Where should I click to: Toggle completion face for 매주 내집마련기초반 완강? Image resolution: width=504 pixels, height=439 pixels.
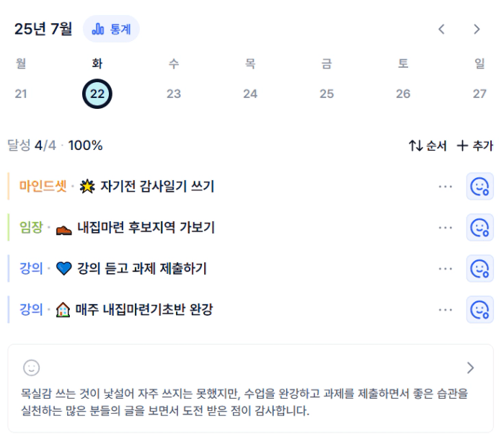click(x=479, y=310)
